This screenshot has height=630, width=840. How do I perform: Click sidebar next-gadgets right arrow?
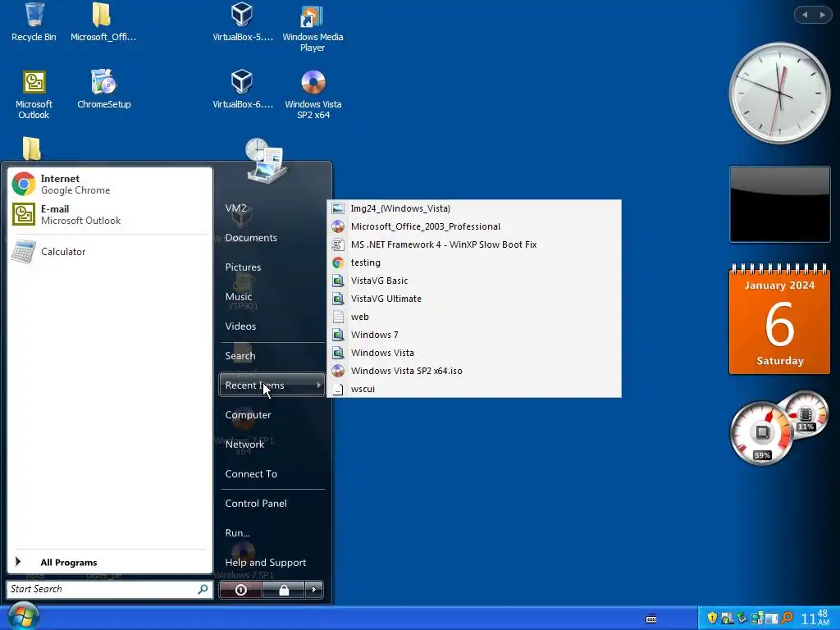[822, 15]
